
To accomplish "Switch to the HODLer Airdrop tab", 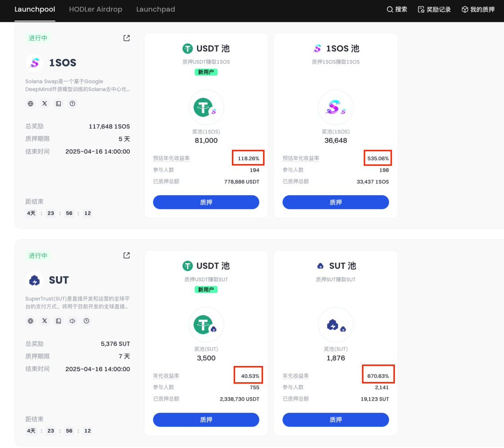I will [x=95, y=9].
